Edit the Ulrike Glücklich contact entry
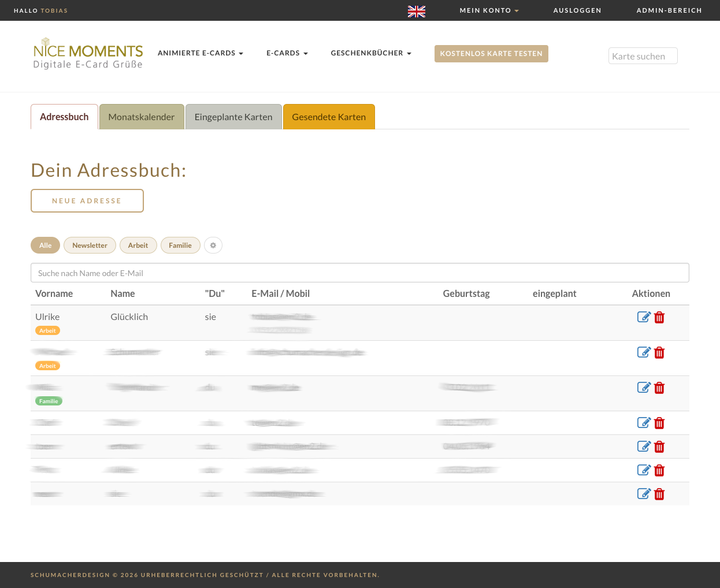Image resolution: width=720 pixels, height=588 pixels. pos(644,317)
